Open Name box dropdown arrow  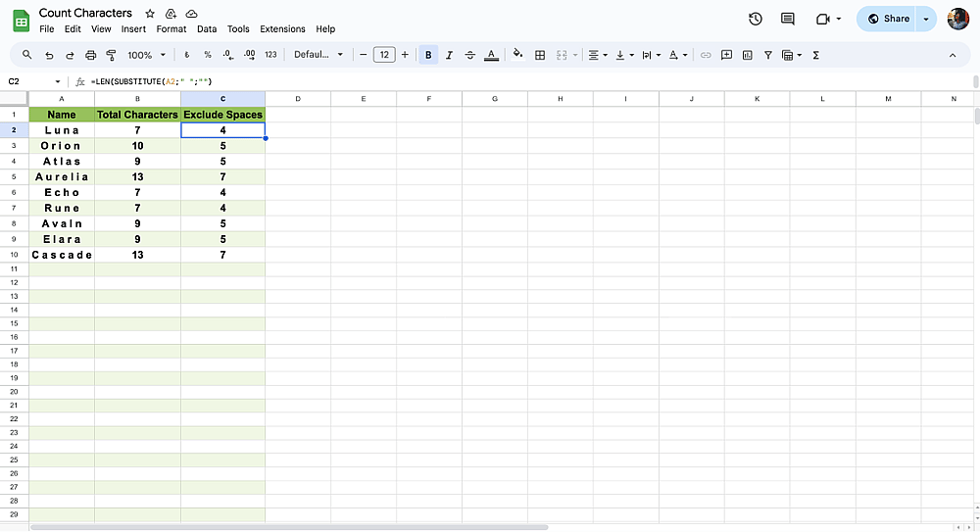tap(58, 81)
